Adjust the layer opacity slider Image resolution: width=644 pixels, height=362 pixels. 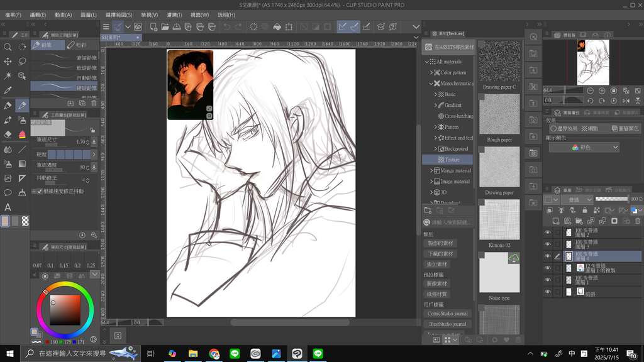point(611,199)
